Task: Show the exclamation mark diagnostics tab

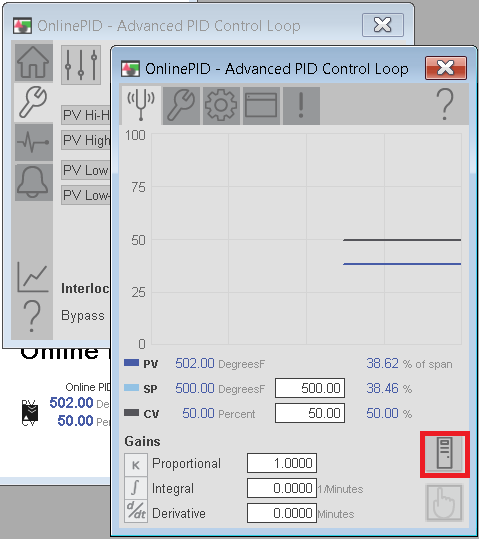Action: coord(301,105)
